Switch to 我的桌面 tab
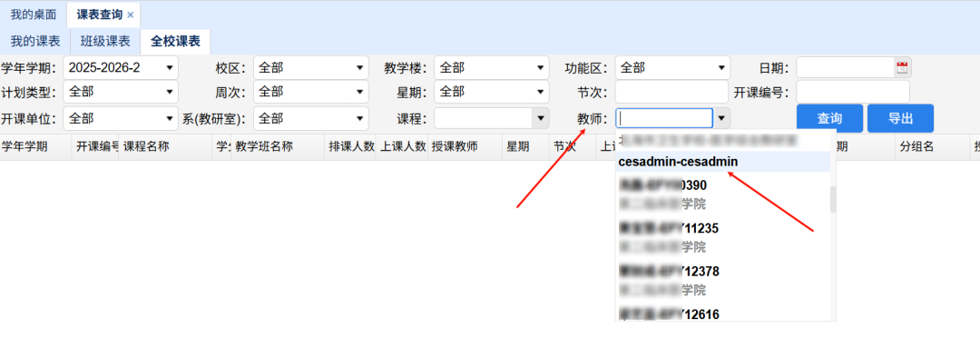Image resolution: width=980 pixels, height=348 pixels. point(34,14)
